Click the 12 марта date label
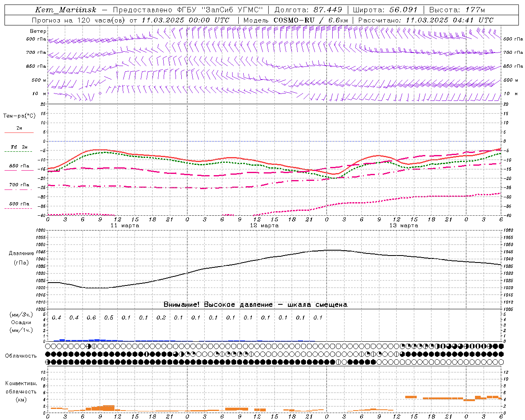 pyautogui.click(x=264, y=226)
